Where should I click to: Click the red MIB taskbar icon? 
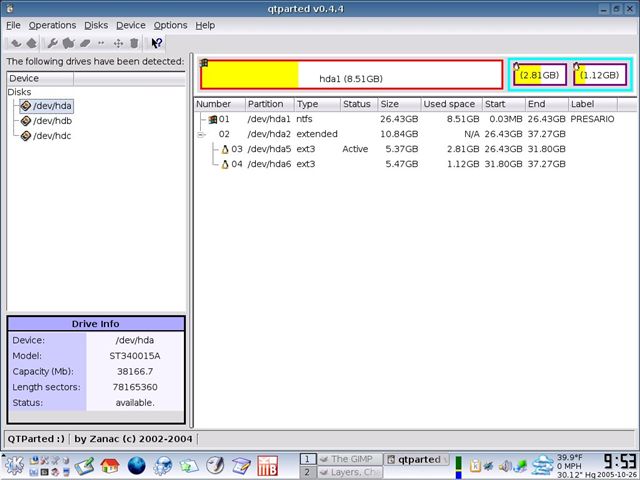point(268,466)
